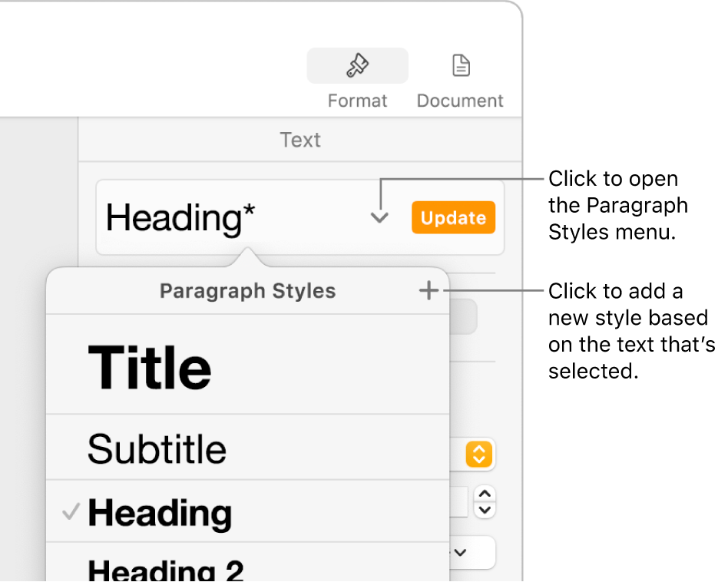The width and height of the screenshot is (728, 582).
Task: Click the gray button behind the popover
Action: (463, 316)
